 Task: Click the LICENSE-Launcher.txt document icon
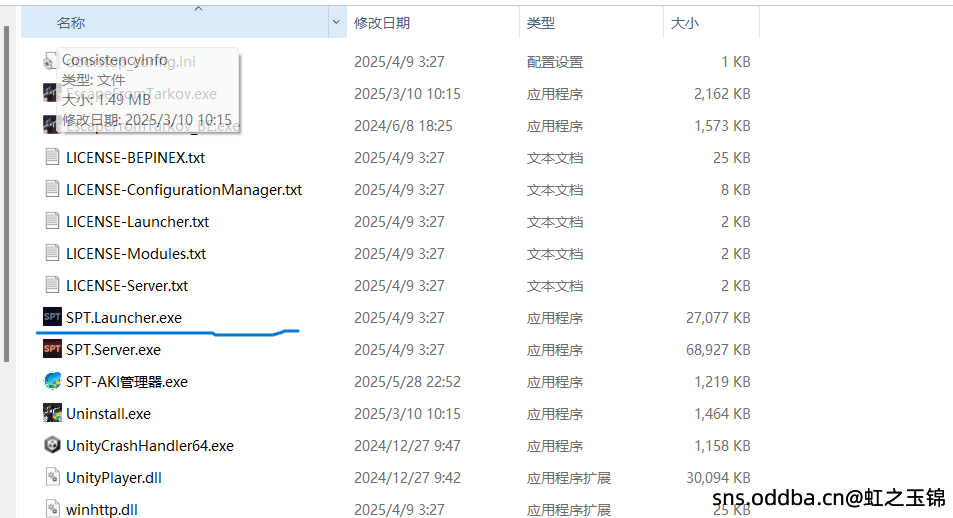[x=52, y=221]
